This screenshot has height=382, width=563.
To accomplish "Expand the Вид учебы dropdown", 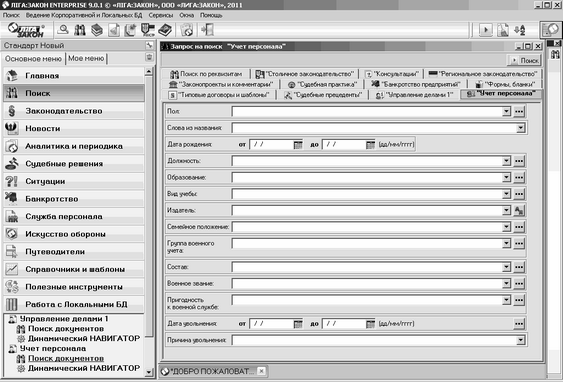I will [x=506, y=194].
